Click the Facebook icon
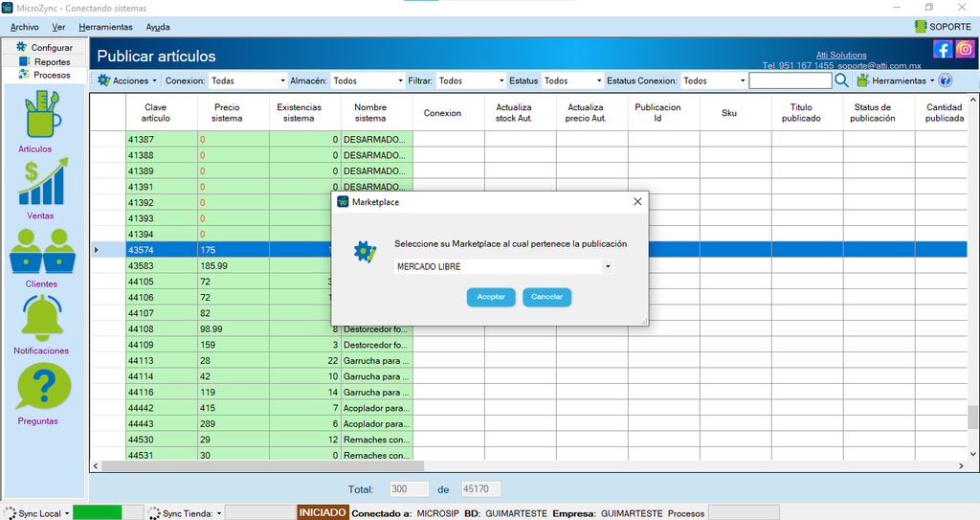Image resolution: width=980 pixels, height=520 pixels. click(x=943, y=49)
